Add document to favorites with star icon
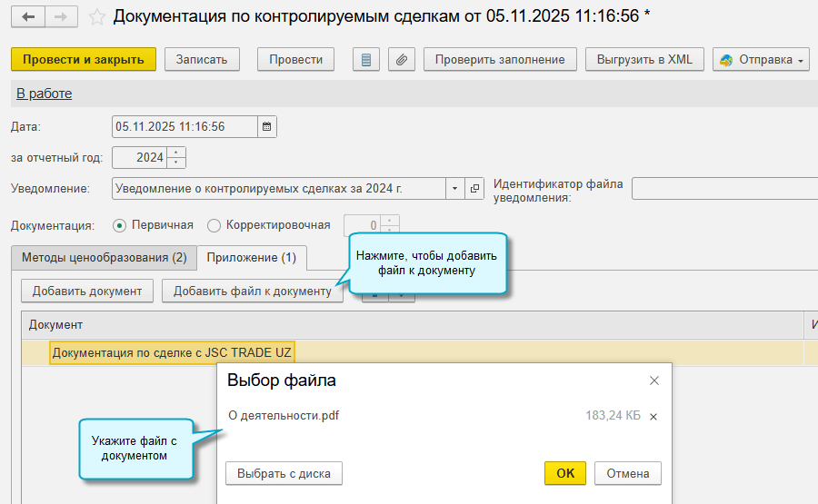The image size is (818, 504). point(96,16)
